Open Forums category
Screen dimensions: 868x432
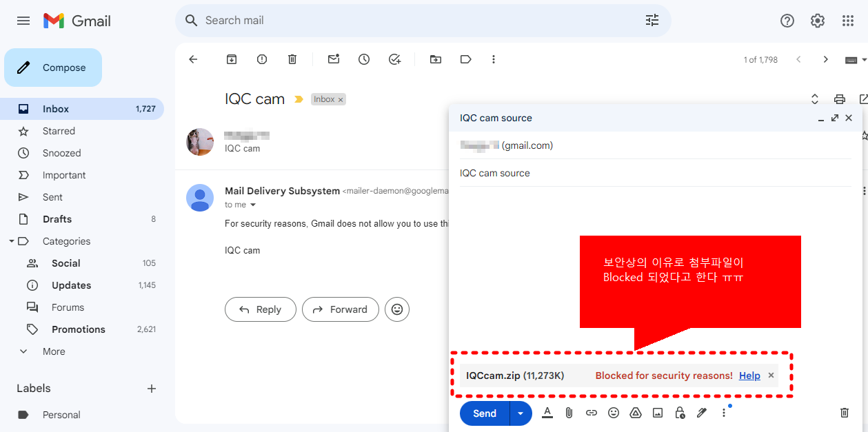click(82, 307)
